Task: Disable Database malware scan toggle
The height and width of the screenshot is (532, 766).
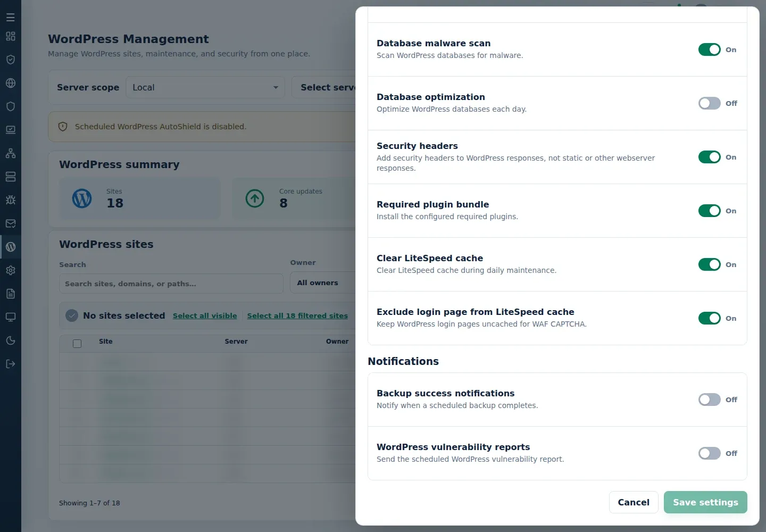Action: pos(710,49)
